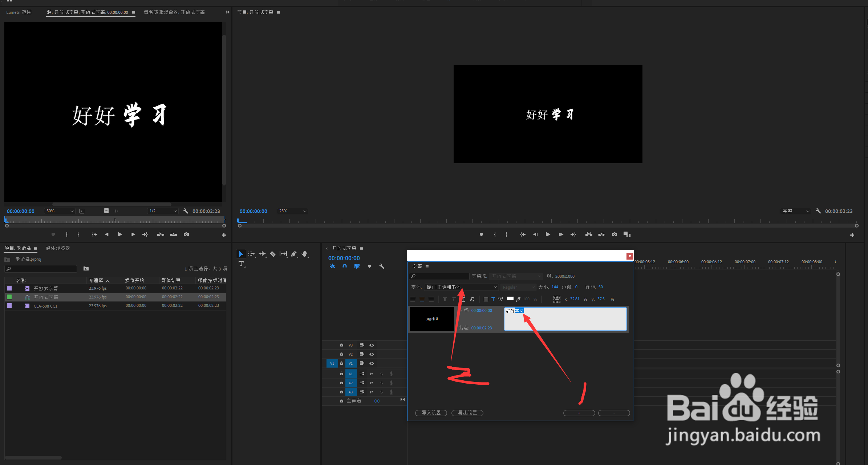Select the Pen tool in toolbar

coord(293,254)
